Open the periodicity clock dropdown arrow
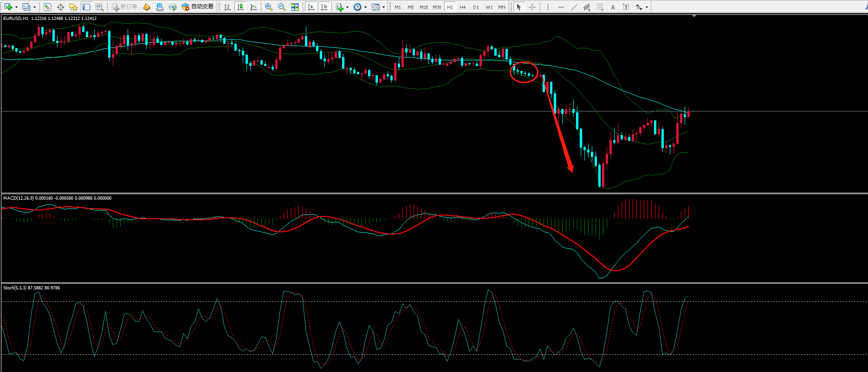Image resolution: width=868 pixels, height=372 pixels. click(x=365, y=7)
